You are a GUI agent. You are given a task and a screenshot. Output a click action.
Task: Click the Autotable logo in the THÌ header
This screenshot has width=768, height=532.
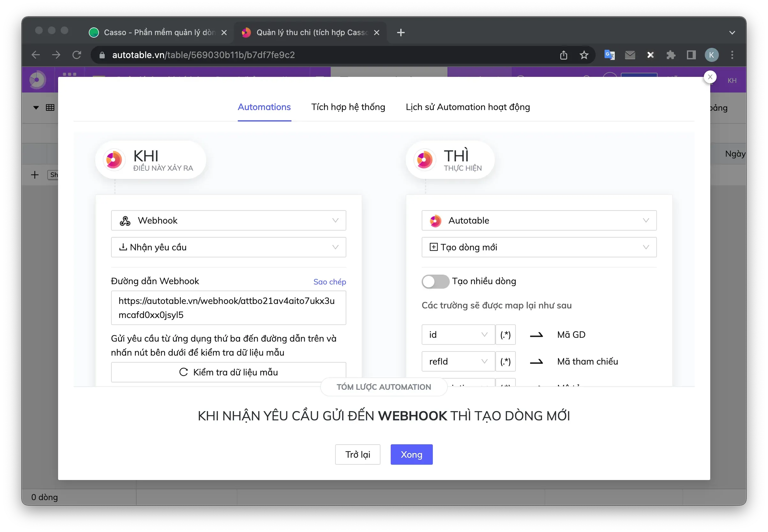[x=424, y=160]
